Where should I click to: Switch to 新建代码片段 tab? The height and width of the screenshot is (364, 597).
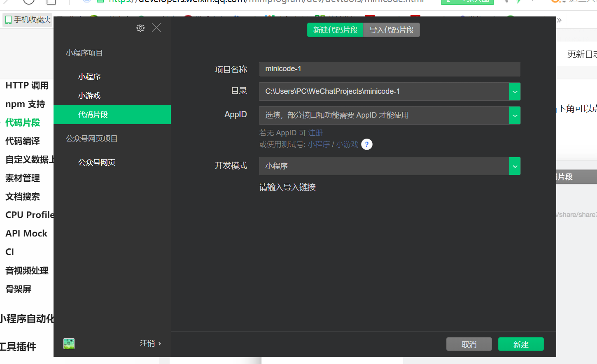pos(336,30)
